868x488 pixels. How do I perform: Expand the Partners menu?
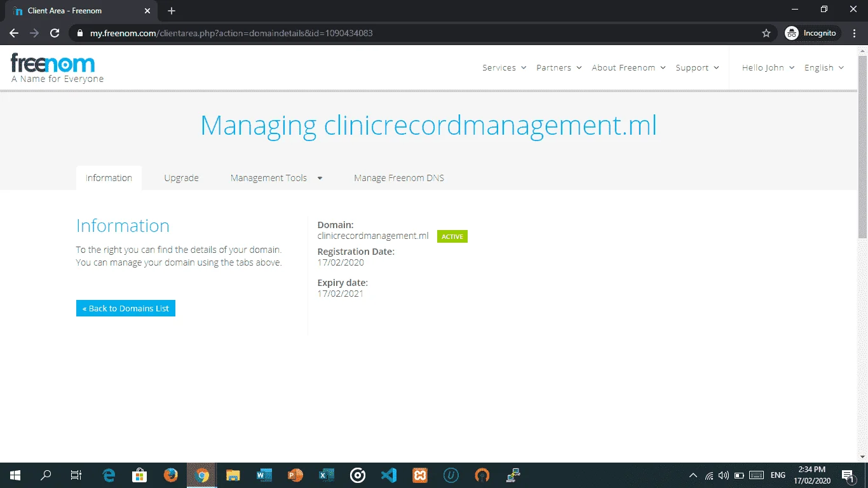(559, 67)
